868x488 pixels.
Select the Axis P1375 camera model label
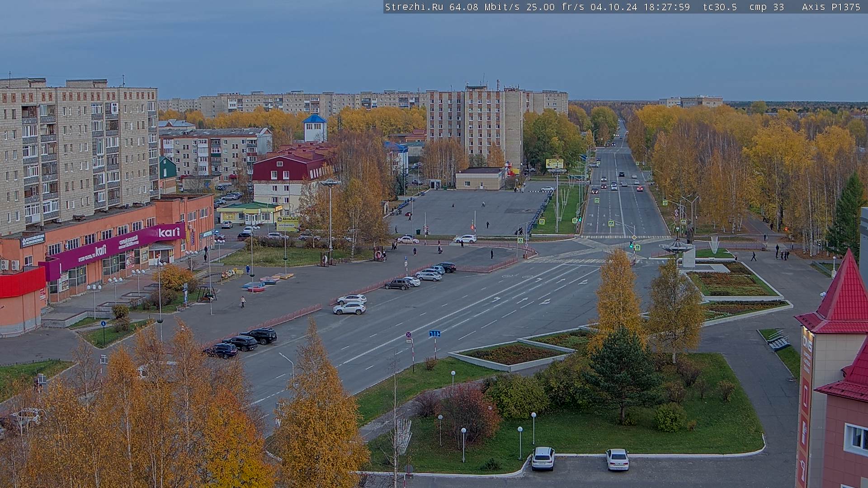click(831, 7)
